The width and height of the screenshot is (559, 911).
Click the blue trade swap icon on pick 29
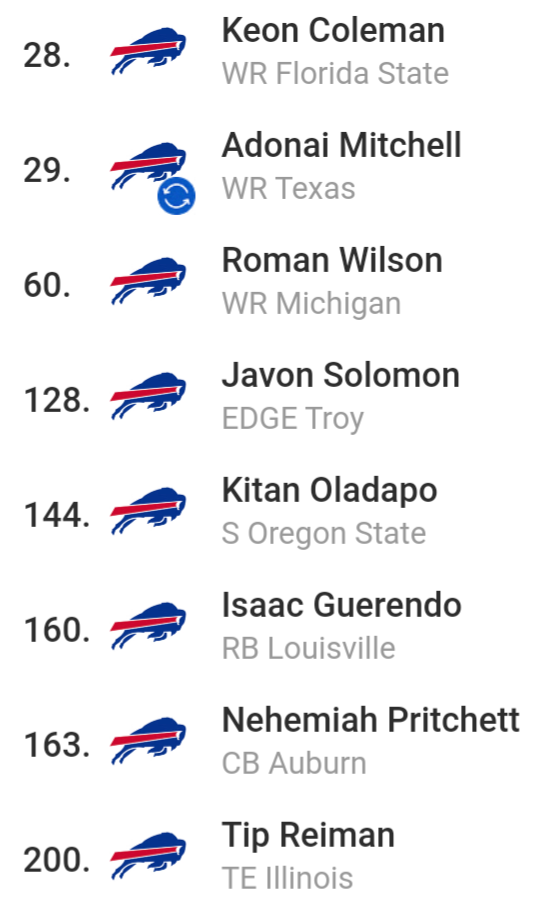click(176, 196)
